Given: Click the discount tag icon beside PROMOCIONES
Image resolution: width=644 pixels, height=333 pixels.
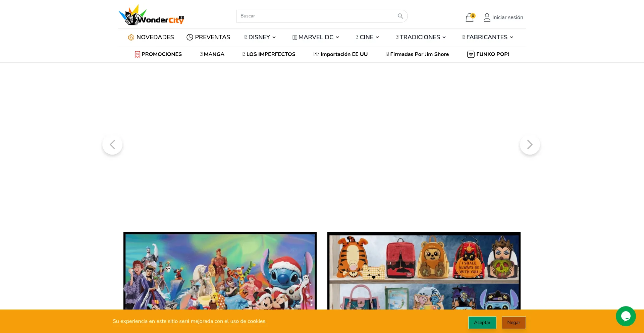Looking at the screenshot, I should [x=138, y=54].
